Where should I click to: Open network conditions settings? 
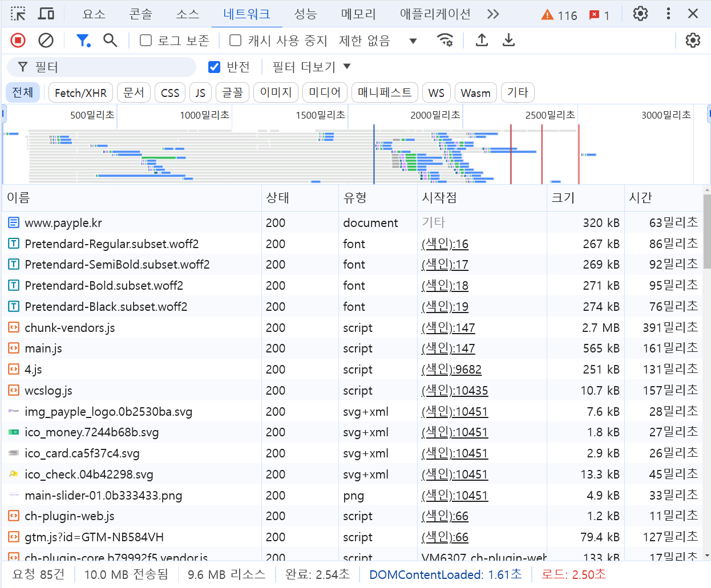click(445, 40)
